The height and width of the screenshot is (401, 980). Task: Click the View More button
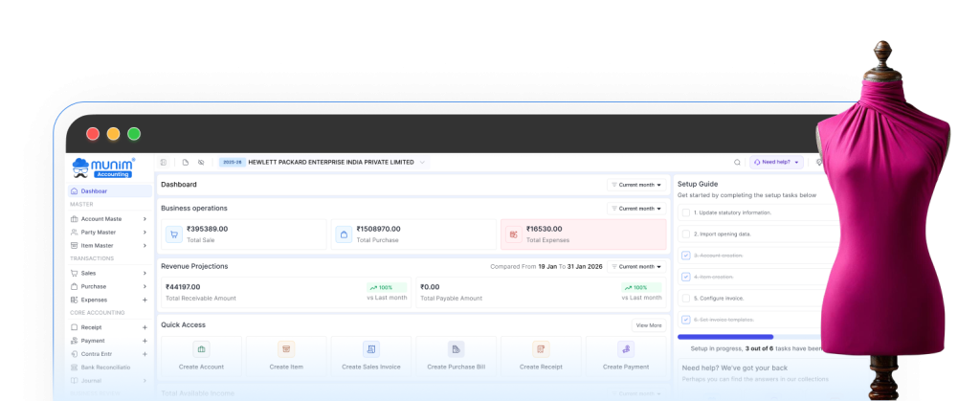[x=648, y=325]
